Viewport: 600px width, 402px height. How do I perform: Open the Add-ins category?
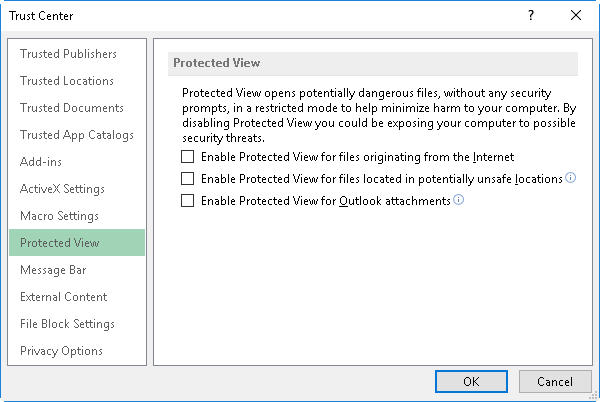click(41, 162)
